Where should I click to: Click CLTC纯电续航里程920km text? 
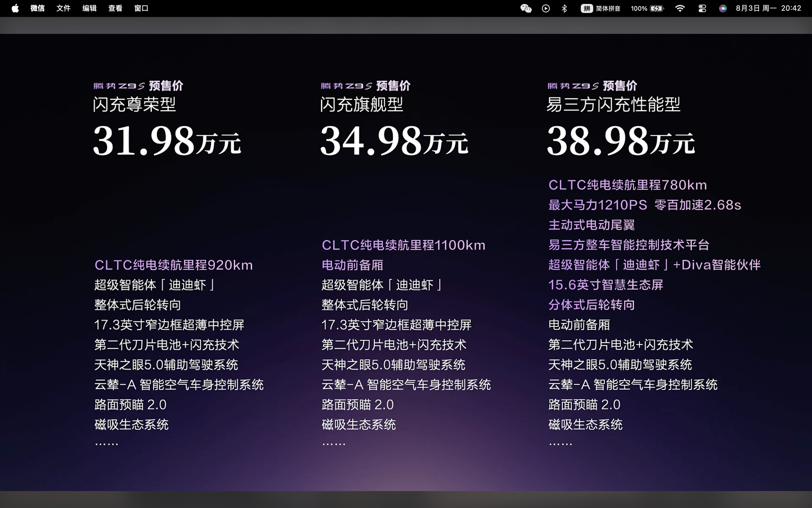tap(173, 265)
